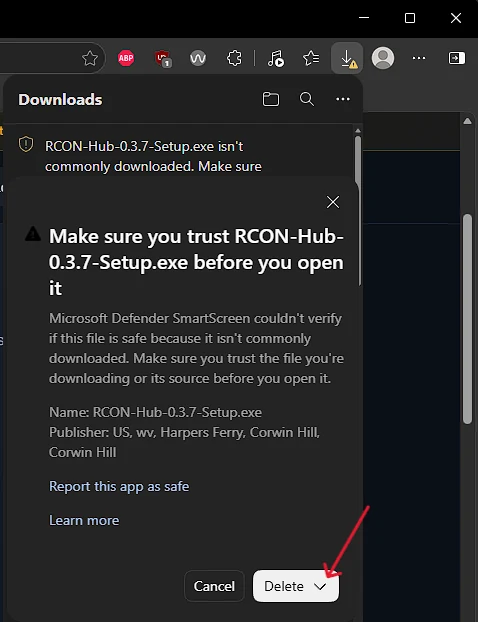Open the Adblock Plus extension
Image resolution: width=478 pixels, height=622 pixels.
click(126, 58)
